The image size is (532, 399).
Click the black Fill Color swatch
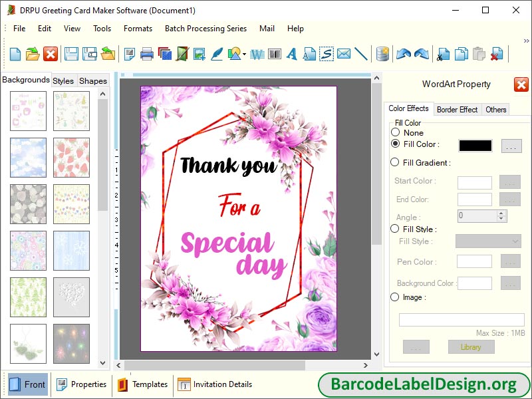(474, 144)
